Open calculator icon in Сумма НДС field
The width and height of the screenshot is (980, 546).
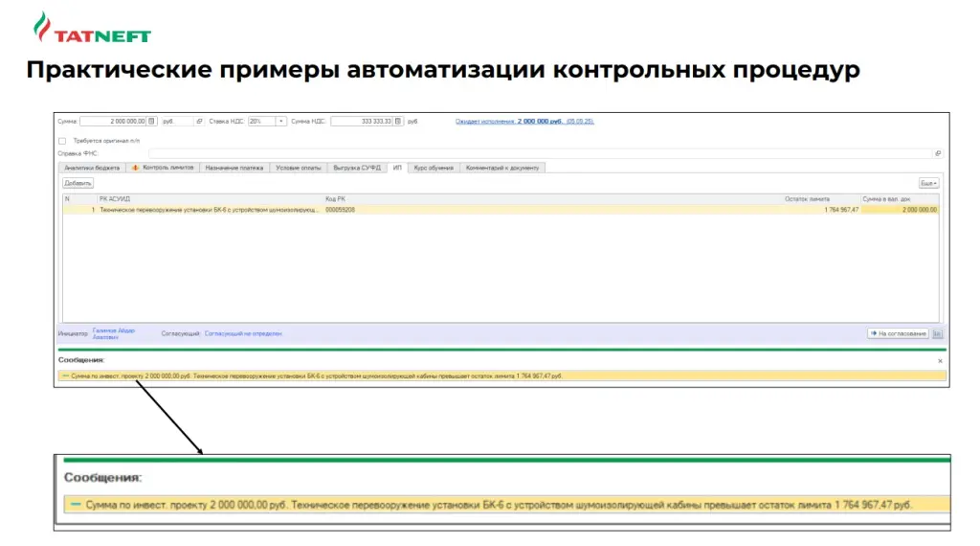click(398, 122)
